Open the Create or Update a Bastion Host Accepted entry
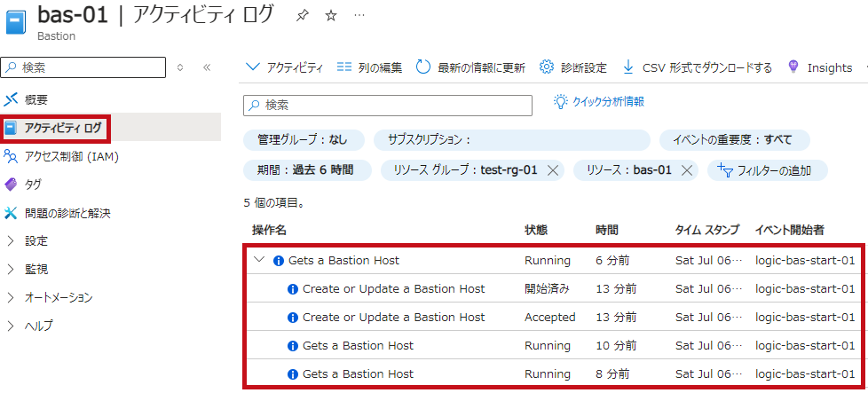The width and height of the screenshot is (868, 393). pyautogui.click(x=393, y=318)
